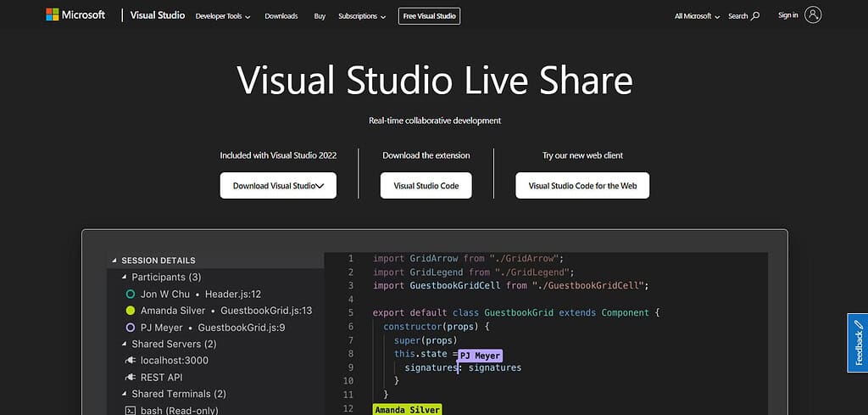Click the Visual Studio Live Share heading
This screenshot has width=868, height=415.
pyautogui.click(x=435, y=81)
